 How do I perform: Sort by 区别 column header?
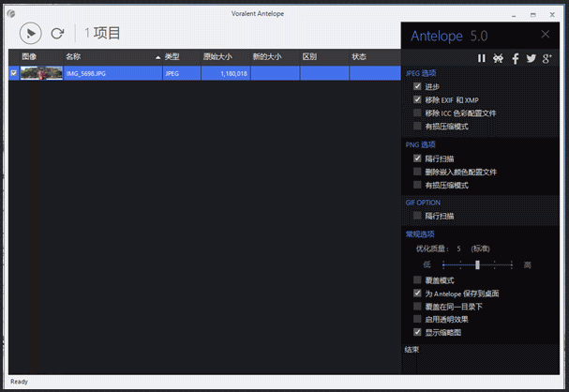click(x=324, y=56)
